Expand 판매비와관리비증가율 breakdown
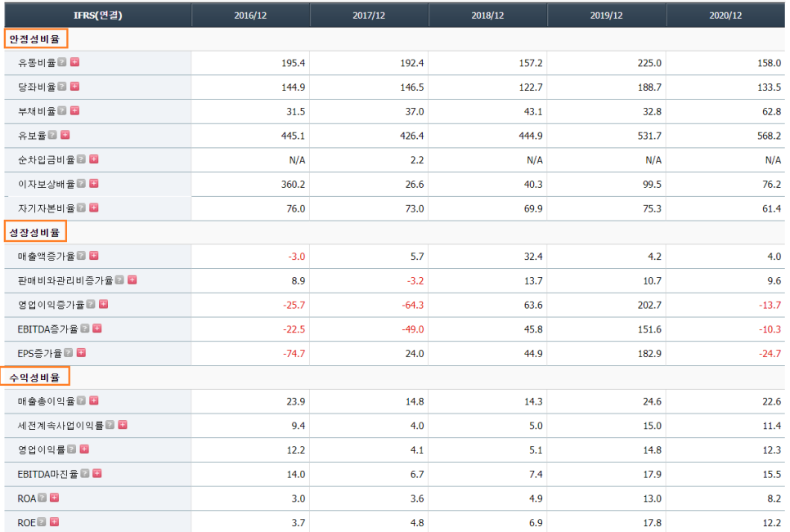This screenshot has width=790, height=532. pyautogui.click(x=132, y=279)
